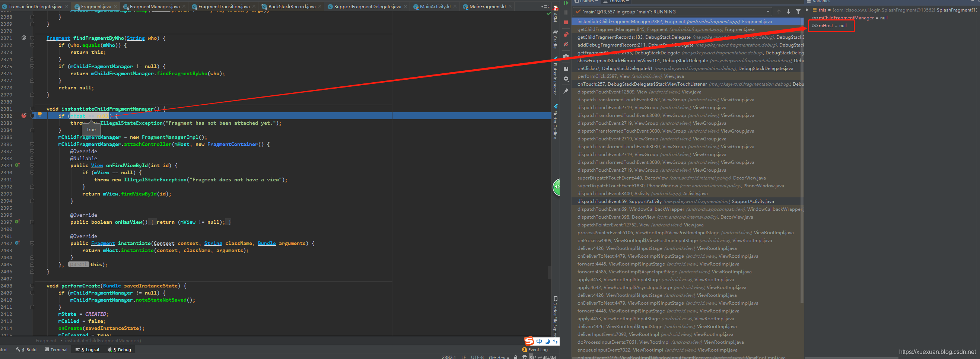The height and width of the screenshot is (359, 980).
Task: Toggle the breakpoint on line 2382
Action: pyautogui.click(x=24, y=116)
